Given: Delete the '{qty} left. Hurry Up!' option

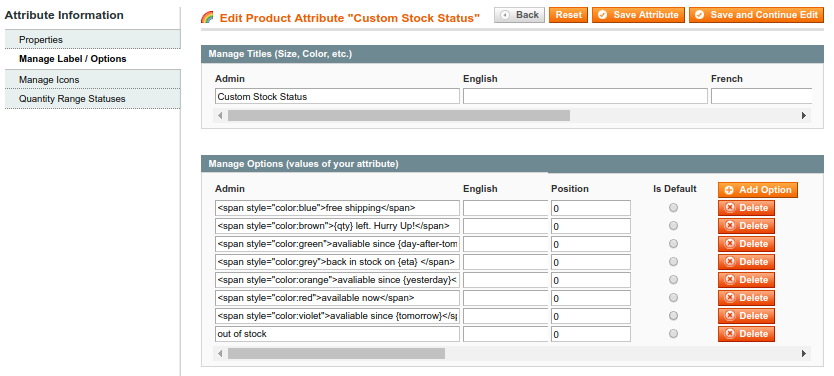Looking at the screenshot, I should pos(746,226).
